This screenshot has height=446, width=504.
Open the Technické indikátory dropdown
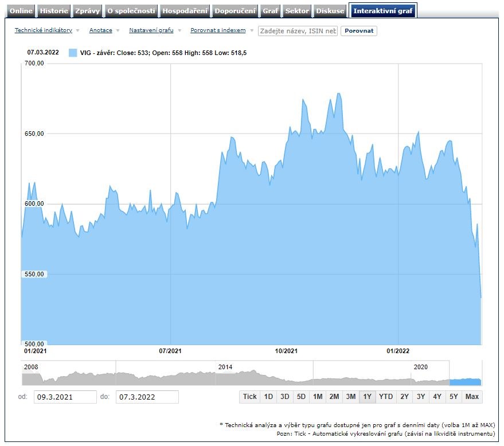[x=44, y=30]
